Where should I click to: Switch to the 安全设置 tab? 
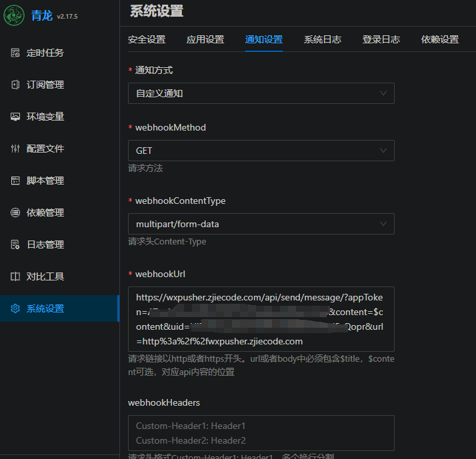[x=147, y=39]
